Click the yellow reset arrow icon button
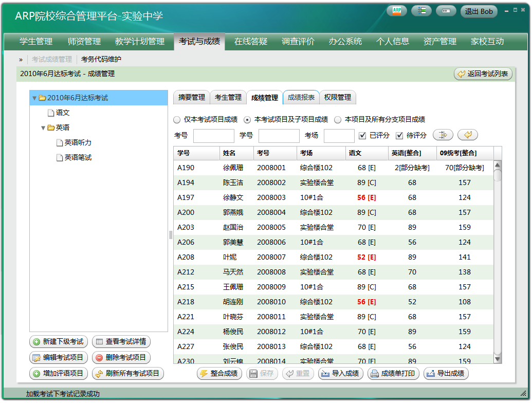532x403 pixels. (x=468, y=135)
